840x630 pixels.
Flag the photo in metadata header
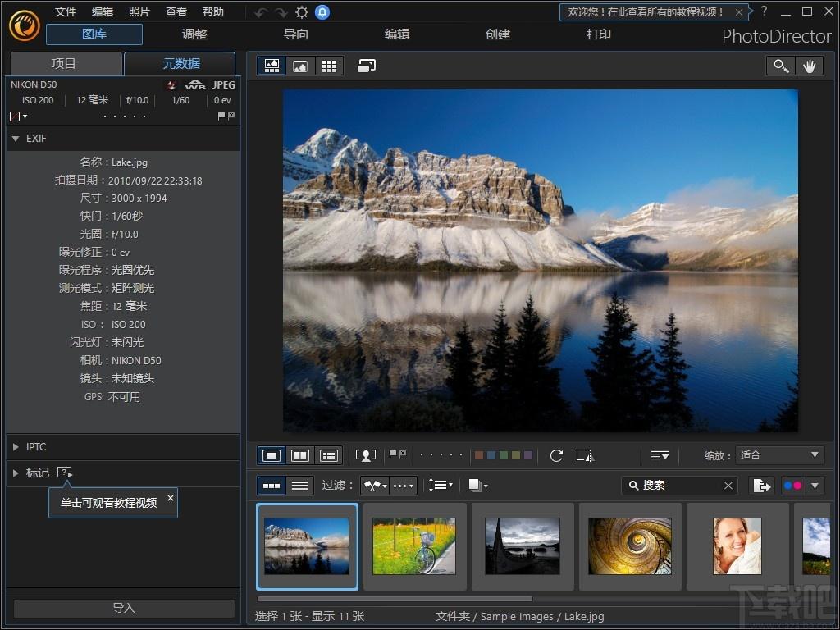coord(221,116)
